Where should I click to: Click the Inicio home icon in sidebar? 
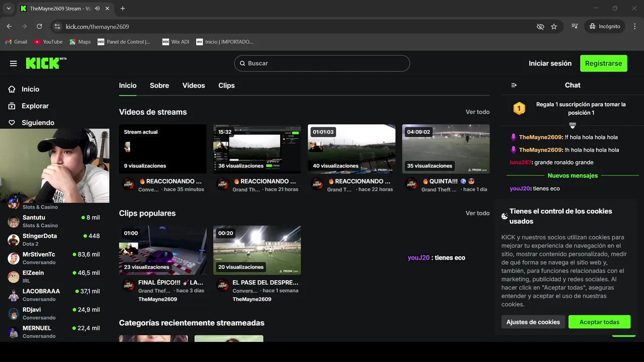12,89
